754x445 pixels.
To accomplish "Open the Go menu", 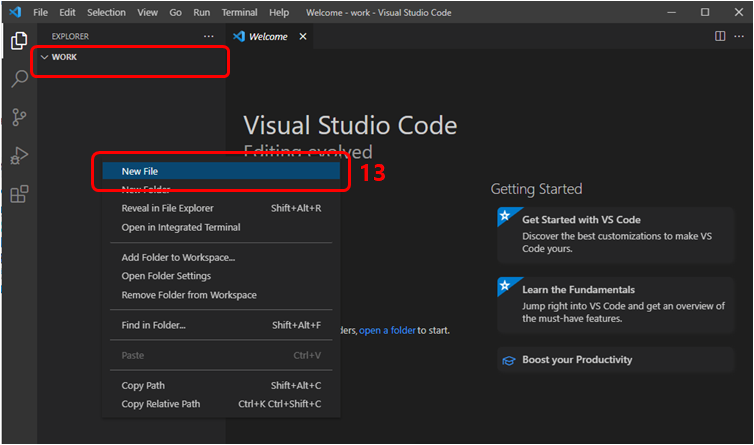I will pyautogui.click(x=176, y=13).
